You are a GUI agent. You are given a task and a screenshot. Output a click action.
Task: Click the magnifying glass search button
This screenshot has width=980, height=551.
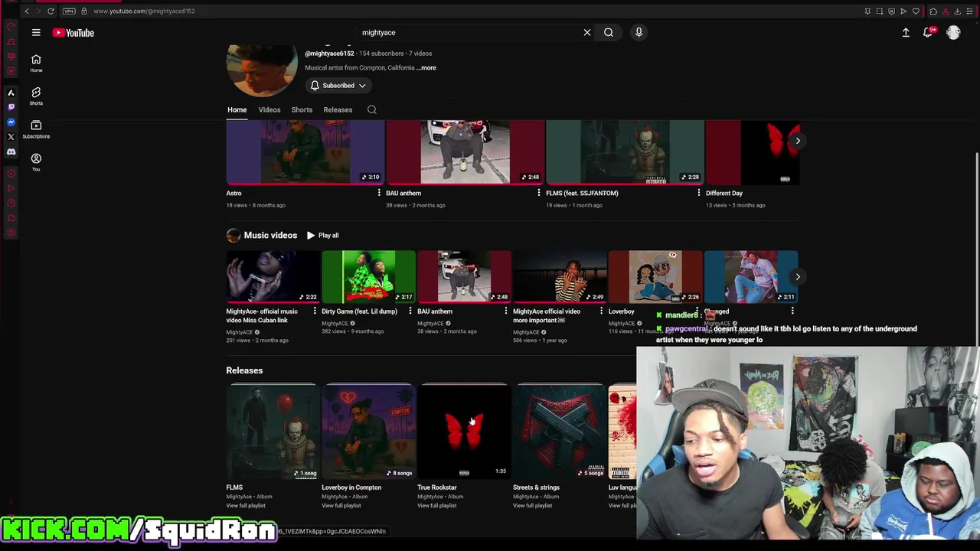point(609,33)
